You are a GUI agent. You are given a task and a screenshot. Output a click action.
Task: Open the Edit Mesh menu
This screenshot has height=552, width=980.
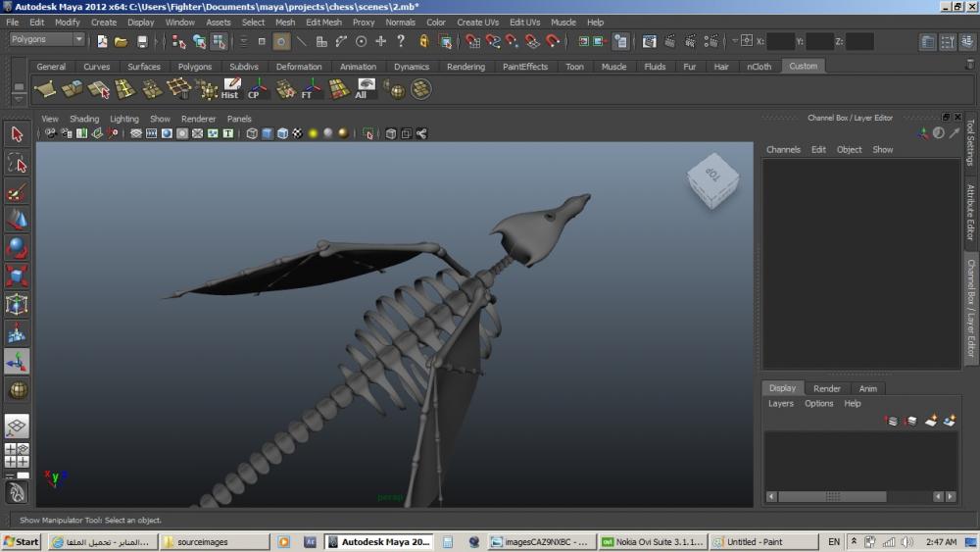point(323,22)
